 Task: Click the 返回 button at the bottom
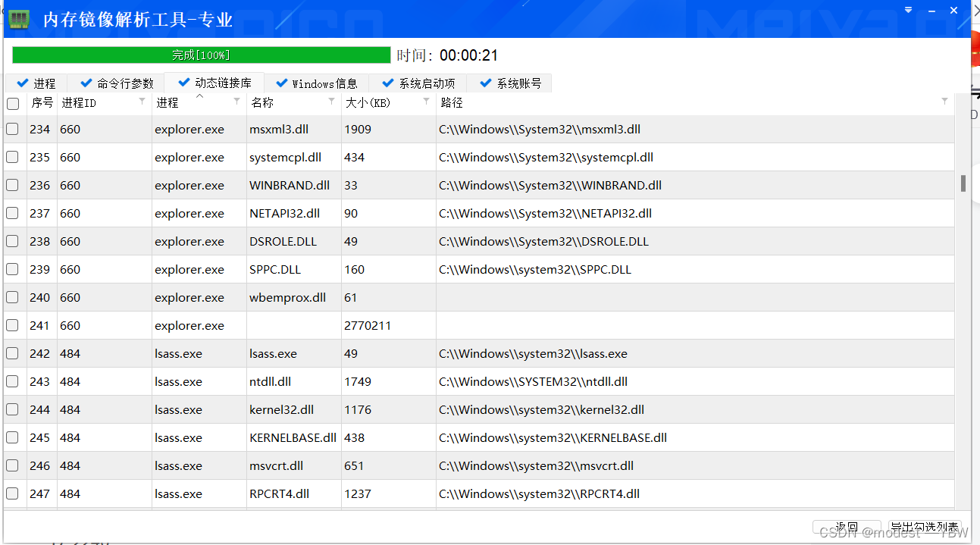(847, 527)
